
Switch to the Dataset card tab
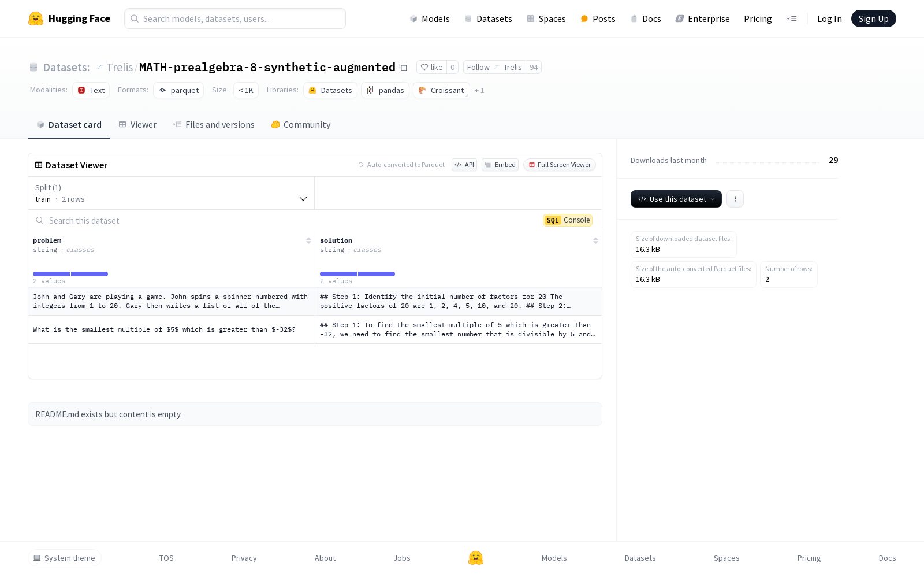click(x=69, y=124)
